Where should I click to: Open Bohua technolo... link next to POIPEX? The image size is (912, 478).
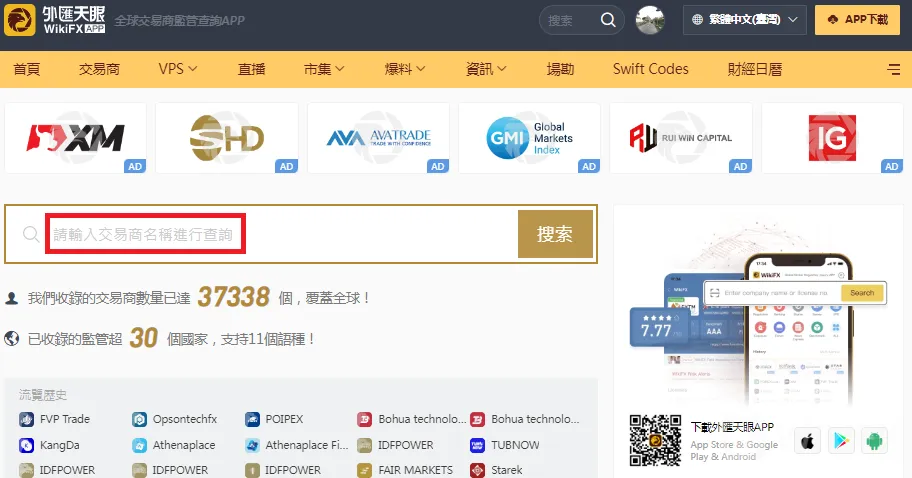[x=422, y=419]
